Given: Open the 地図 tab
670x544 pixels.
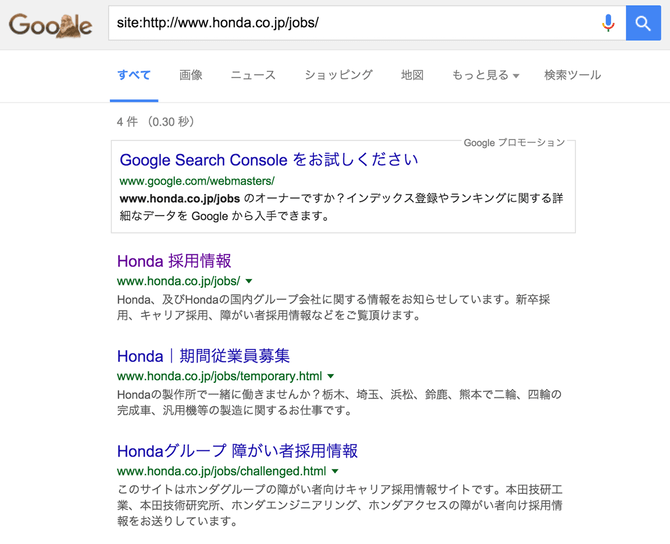Looking at the screenshot, I should tap(412, 76).
